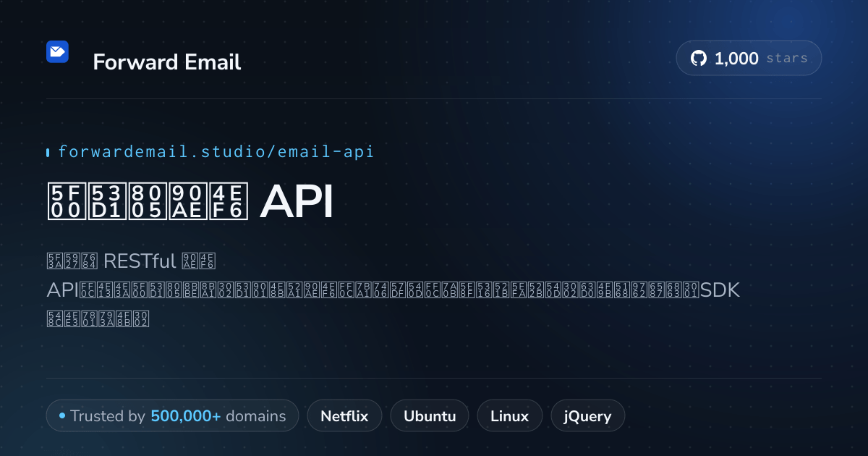Screen dimensions: 868x456
Task: Select the jQuery pill
Action: click(x=588, y=416)
